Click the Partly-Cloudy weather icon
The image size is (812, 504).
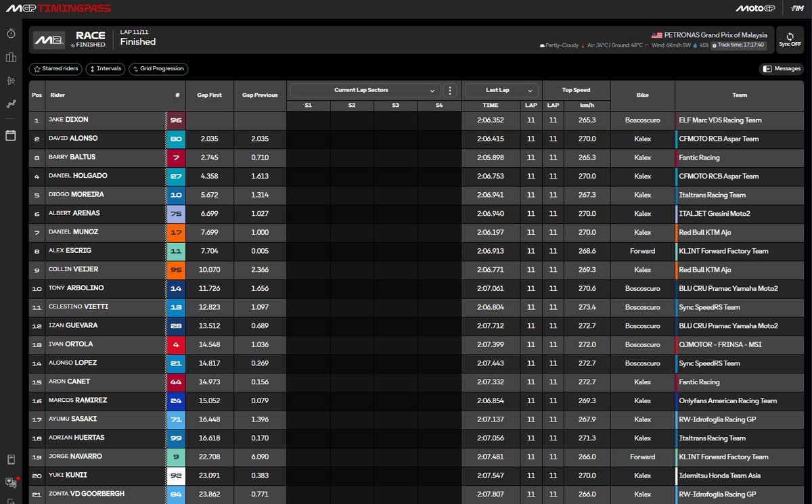(x=543, y=45)
